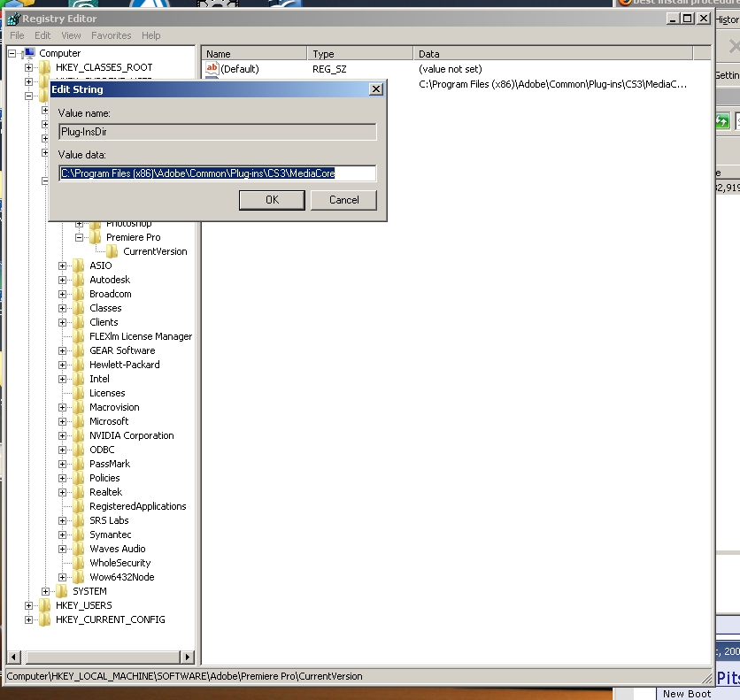Click the (Default) value string icon
The image size is (740, 700).
(212, 68)
